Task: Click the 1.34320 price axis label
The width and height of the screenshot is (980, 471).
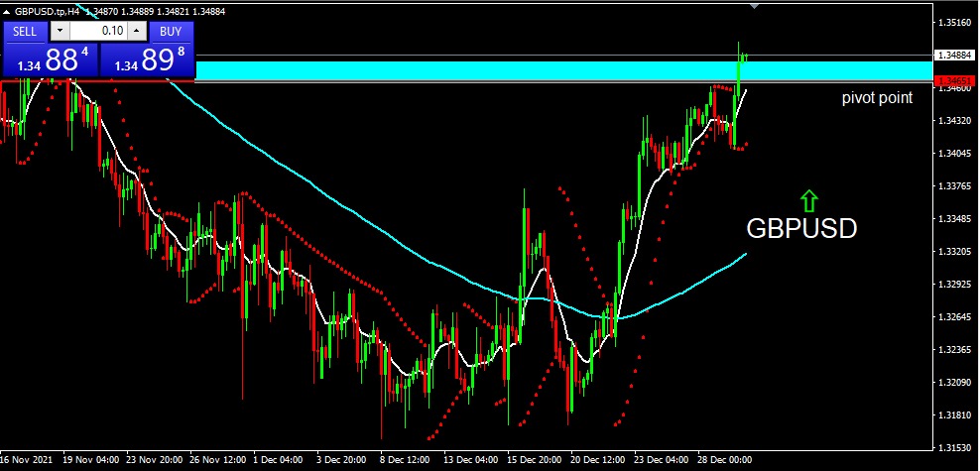Action: point(954,121)
